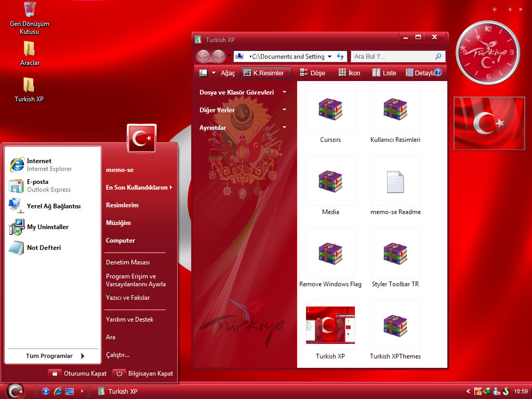Click the help question mark icon
Viewport: 532px width, 399px height.
pos(438,72)
